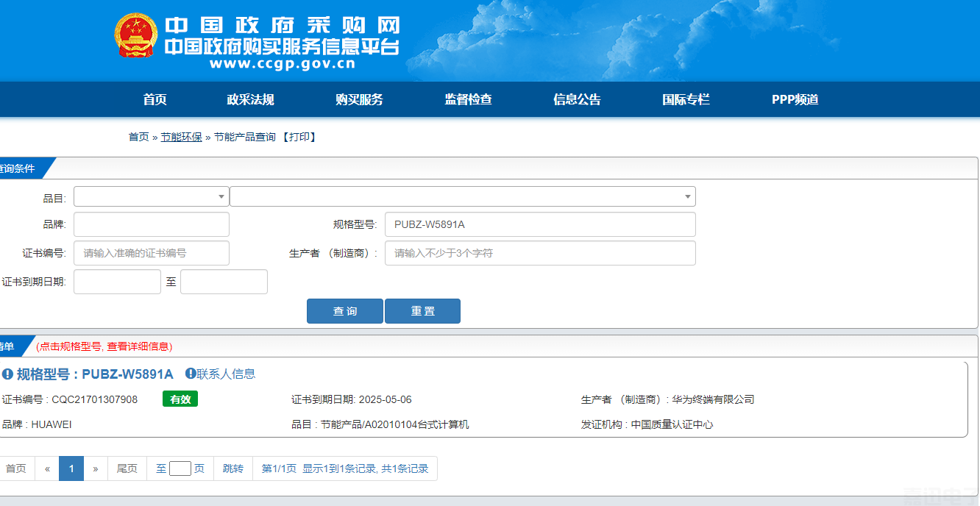Viewport: 980px width, 506px height.
Task: Click the « previous page button
Action: [x=47, y=468]
